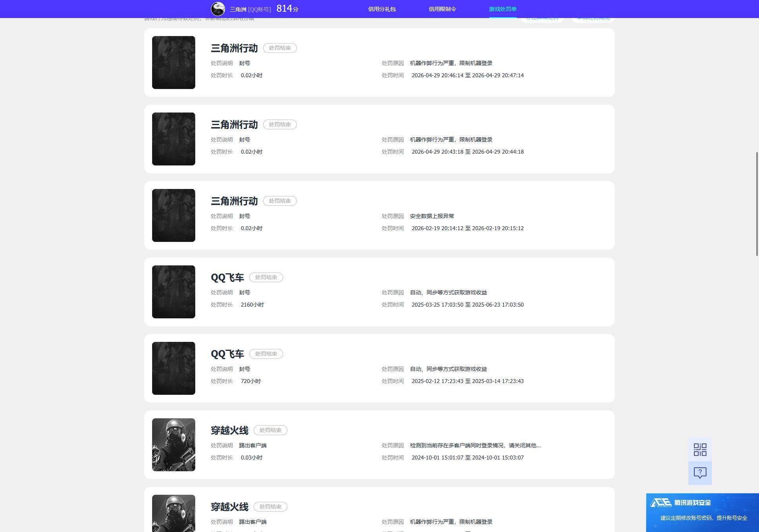Click duration value 2160小时
The image size is (759, 532).
[x=252, y=305]
